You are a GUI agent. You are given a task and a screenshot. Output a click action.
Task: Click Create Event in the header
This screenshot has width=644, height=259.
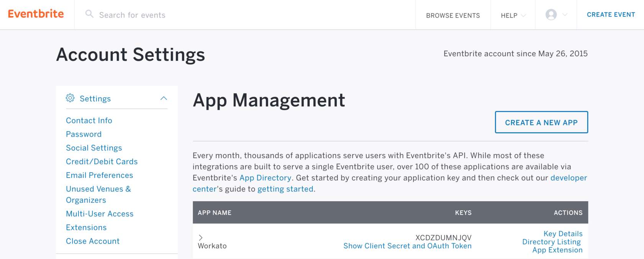click(x=611, y=15)
